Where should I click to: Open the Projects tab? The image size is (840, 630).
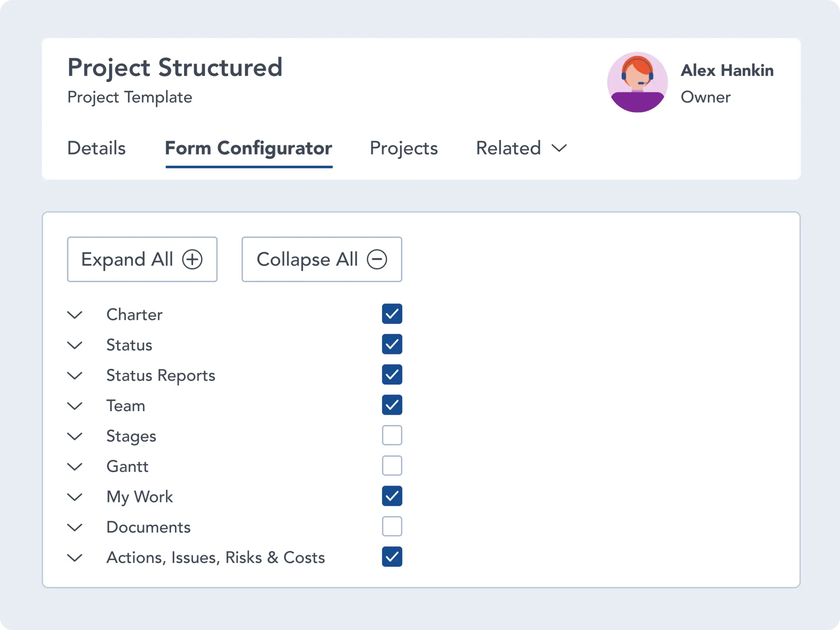(x=404, y=149)
